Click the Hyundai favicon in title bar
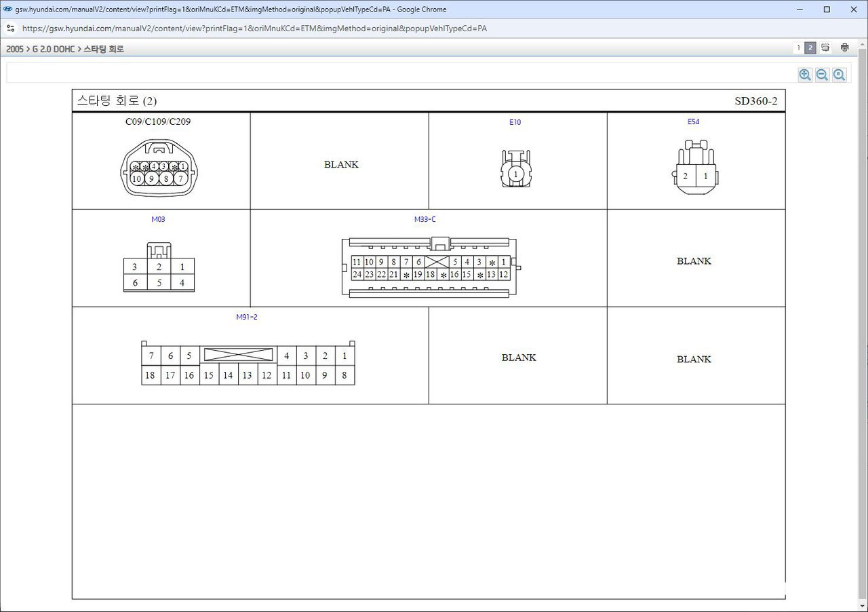Viewport: 868px width, 612px height. tap(7, 9)
